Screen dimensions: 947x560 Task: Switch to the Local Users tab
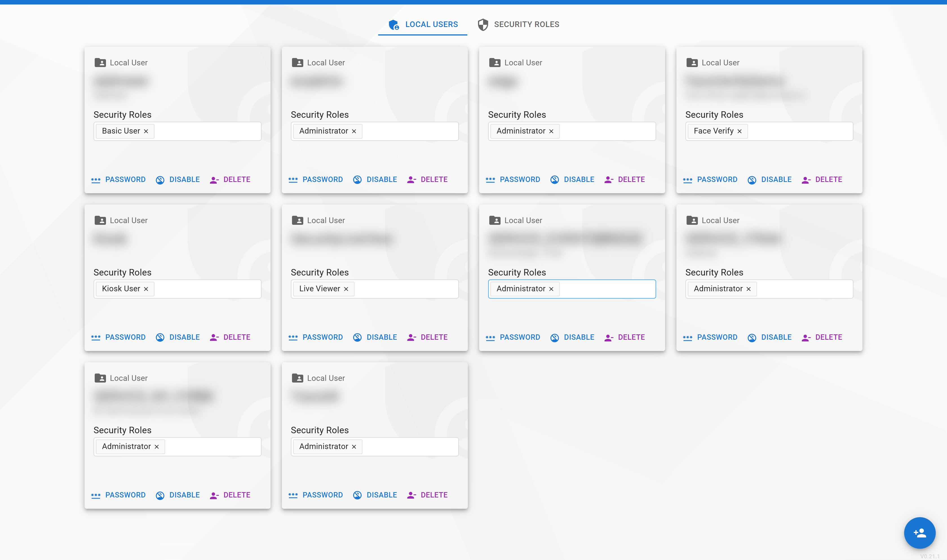pos(423,25)
